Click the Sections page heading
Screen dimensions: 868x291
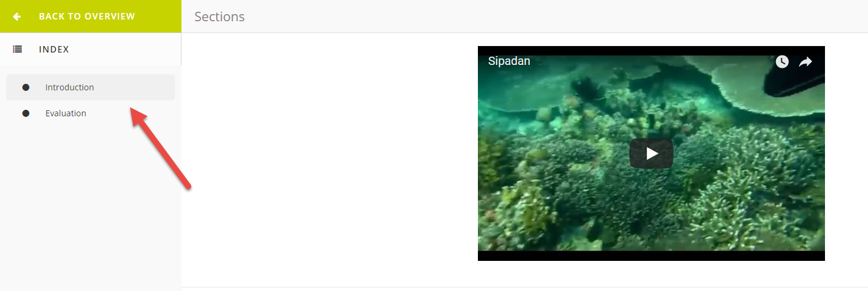(220, 17)
